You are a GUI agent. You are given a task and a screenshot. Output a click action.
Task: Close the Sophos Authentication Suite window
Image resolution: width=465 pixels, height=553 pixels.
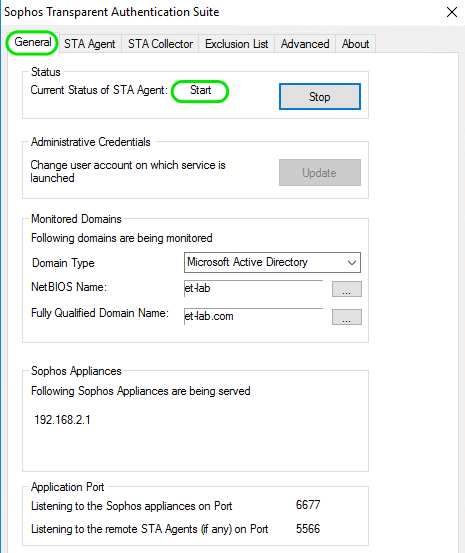coord(452,12)
